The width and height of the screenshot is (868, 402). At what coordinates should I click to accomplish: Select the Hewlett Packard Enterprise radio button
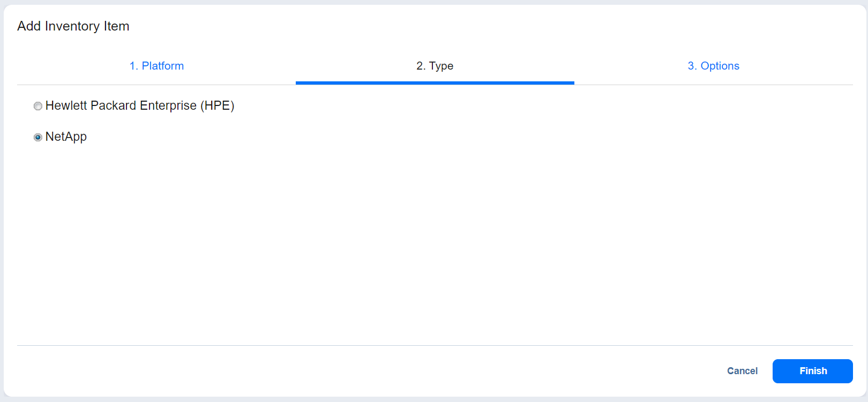(38, 106)
